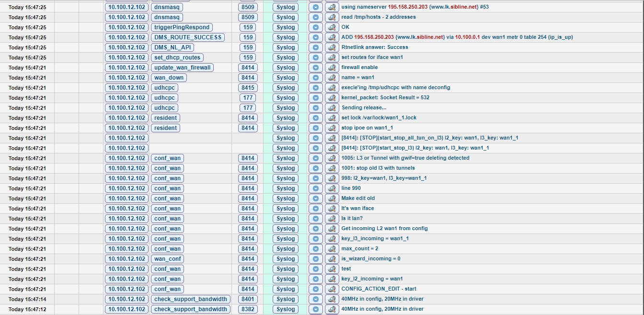The image size is (644, 315).
Task: Open search icon beside 'Rtnetlink answer: Success'
Action: click(331, 47)
